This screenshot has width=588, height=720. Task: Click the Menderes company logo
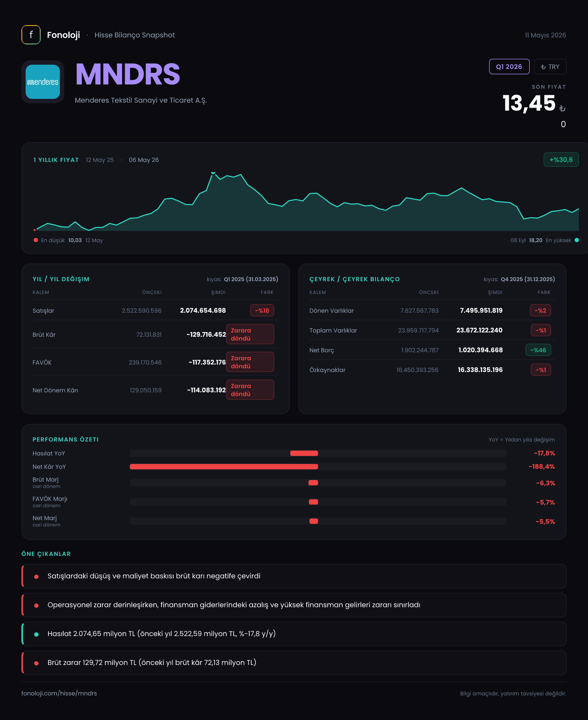pyautogui.click(x=43, y=82)
